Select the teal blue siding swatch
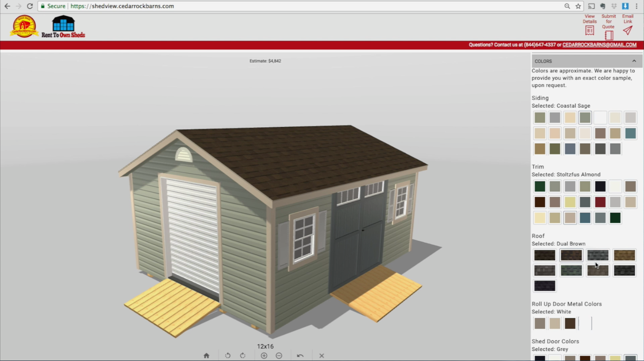 pos(630,133)
